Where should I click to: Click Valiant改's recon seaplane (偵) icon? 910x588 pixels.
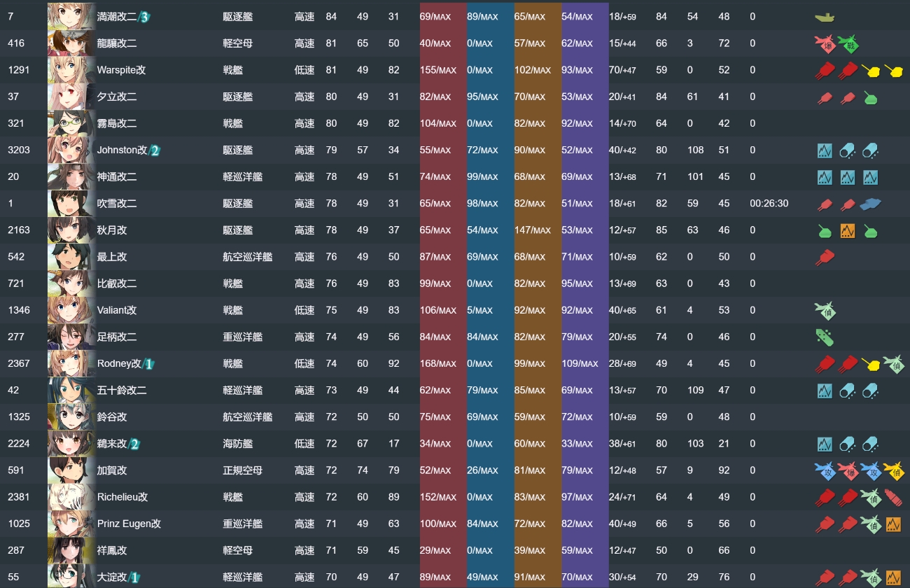coord(825,310)
